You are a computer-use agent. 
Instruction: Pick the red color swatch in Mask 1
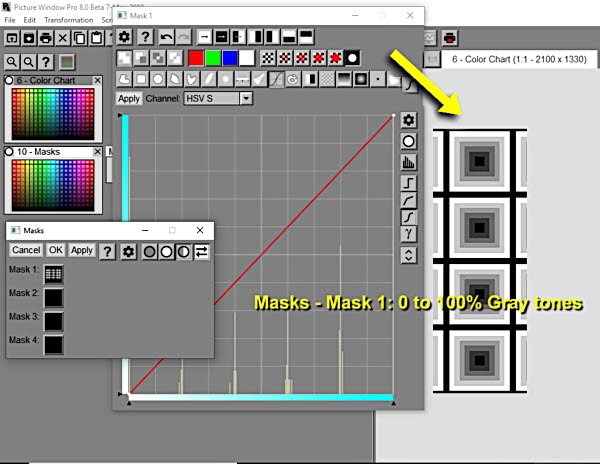(x=197, y=58)
